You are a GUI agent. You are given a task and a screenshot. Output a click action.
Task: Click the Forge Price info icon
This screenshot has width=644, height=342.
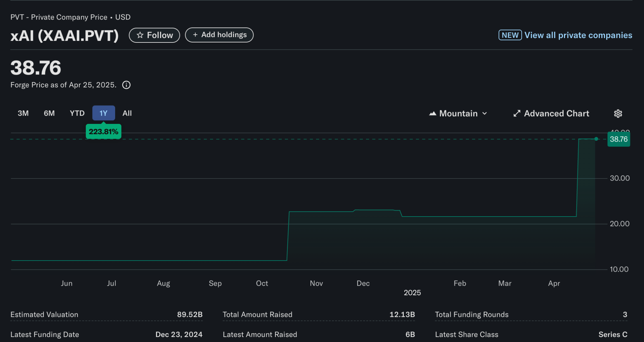pos(126,85)
